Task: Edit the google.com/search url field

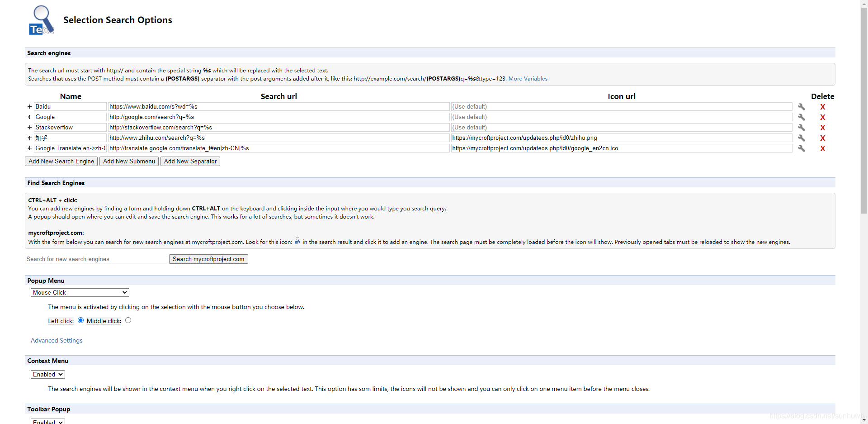Action: tap(278, 117)
